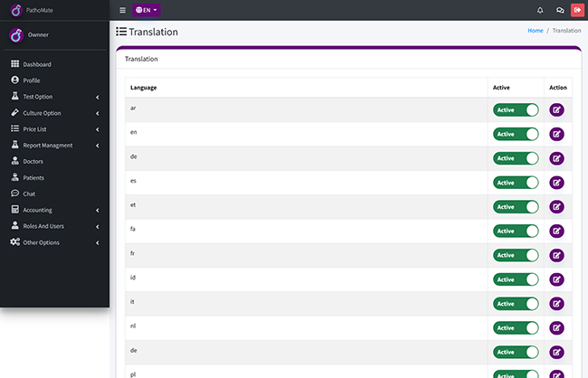Expand the Price List menu
The width and height of the screenshot is (588, 378).
tap(55, 129)
